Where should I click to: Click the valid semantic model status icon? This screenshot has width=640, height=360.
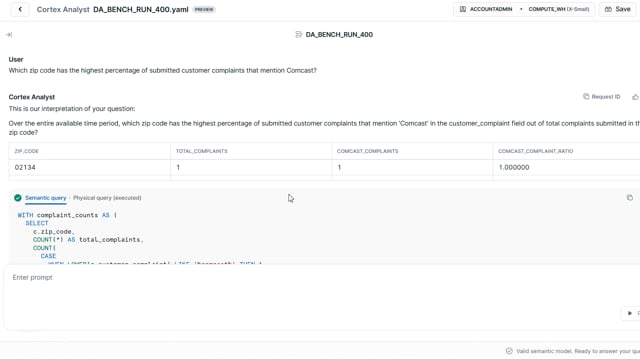509,351
